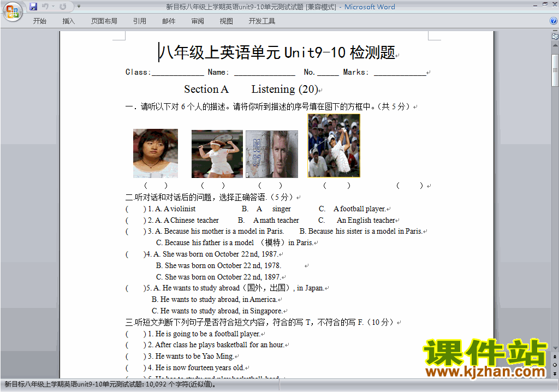Click the scroll up arrow of vertical scrollbar

coord(555,46)
